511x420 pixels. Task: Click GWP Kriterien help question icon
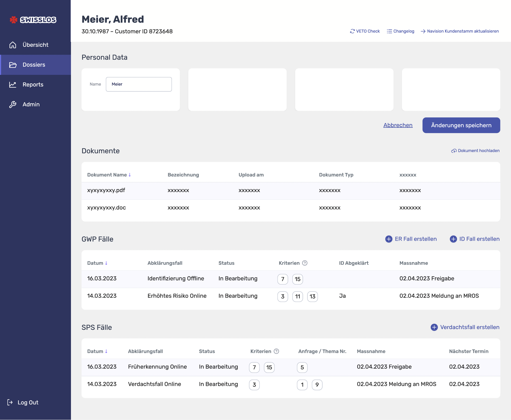click(x=305, y=263)
